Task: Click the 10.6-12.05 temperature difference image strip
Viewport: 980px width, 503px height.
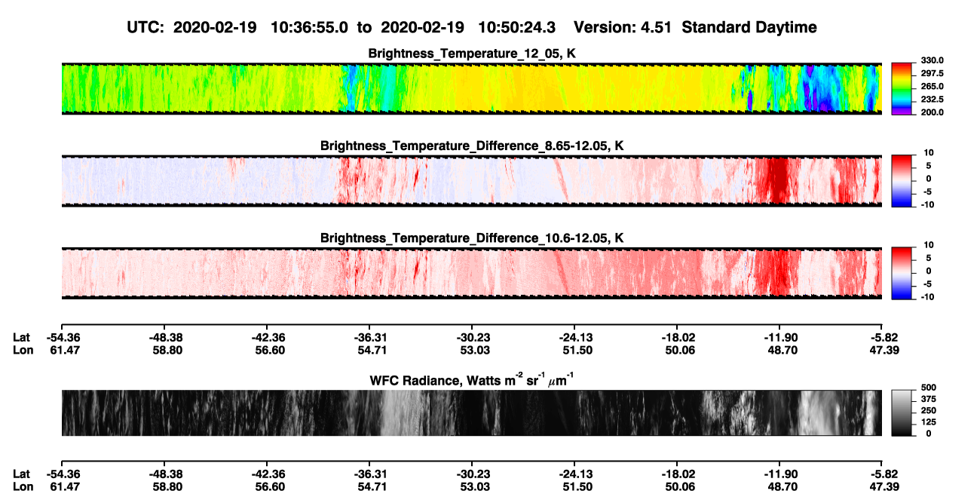Action: pos(471,273)
